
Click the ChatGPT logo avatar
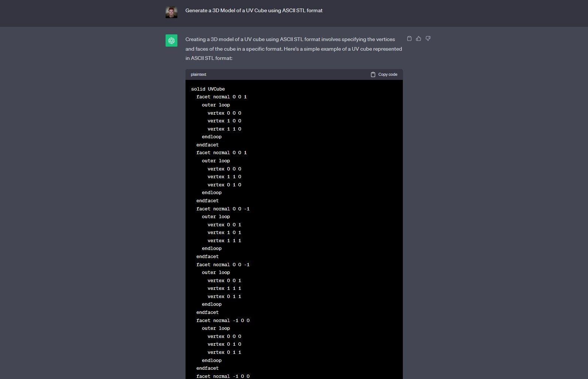(171, 41)
